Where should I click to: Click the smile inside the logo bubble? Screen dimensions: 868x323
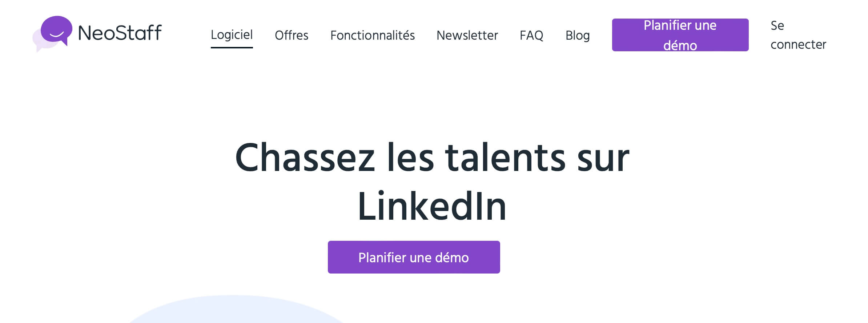(x=56, y=35)
